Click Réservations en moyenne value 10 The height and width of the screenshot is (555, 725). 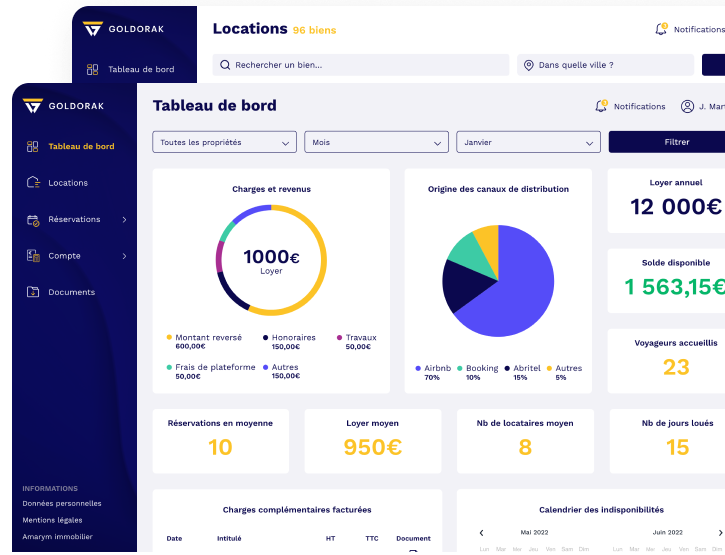220,447
